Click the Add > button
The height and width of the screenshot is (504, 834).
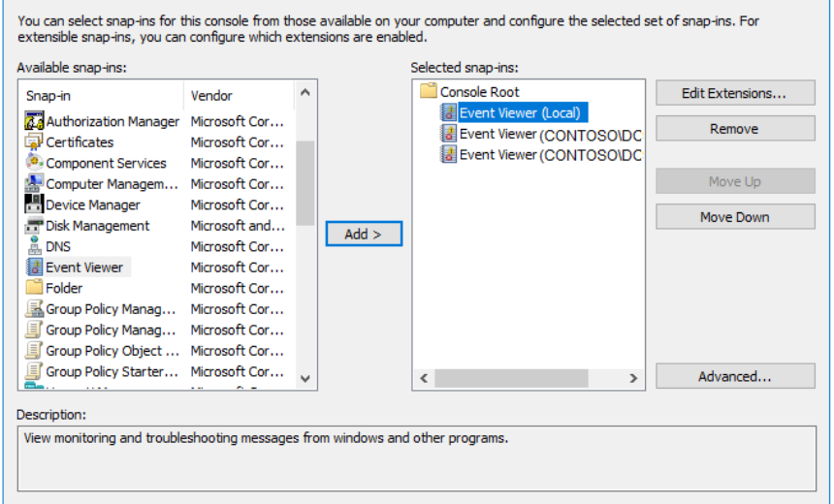pos(364,234)
